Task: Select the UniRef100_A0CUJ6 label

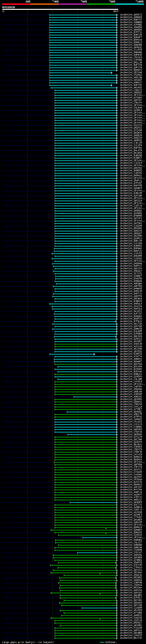Action: point(131,347)
